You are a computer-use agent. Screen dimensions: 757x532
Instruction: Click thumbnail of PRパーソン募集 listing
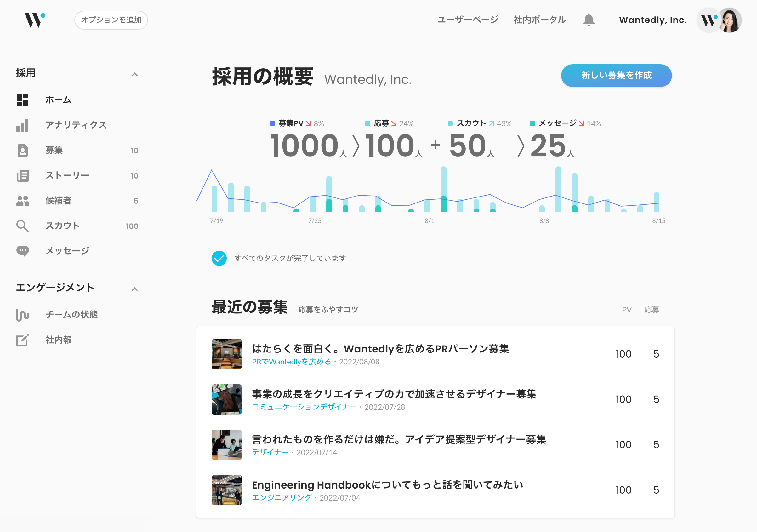coord(226,354)
